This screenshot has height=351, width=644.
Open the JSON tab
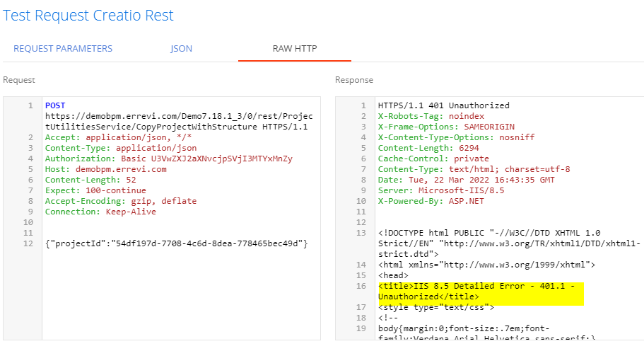point(181,49)
